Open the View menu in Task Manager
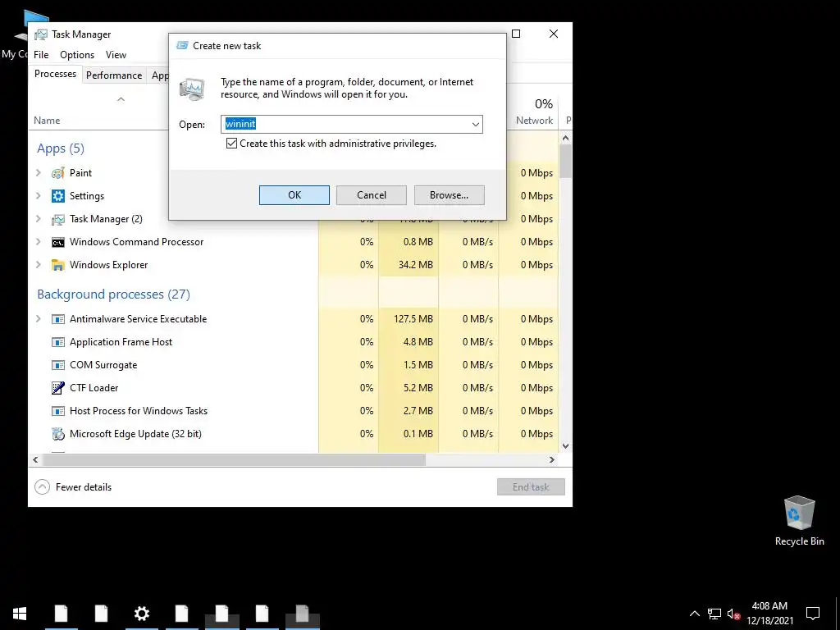 (x=116, y=55)
